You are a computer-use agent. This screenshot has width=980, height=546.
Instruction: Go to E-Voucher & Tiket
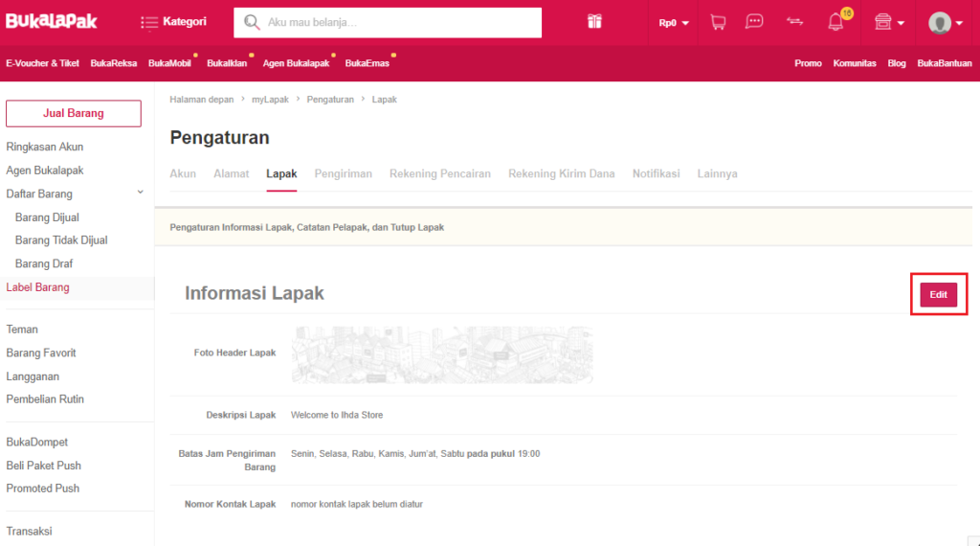tap(42, 63)
